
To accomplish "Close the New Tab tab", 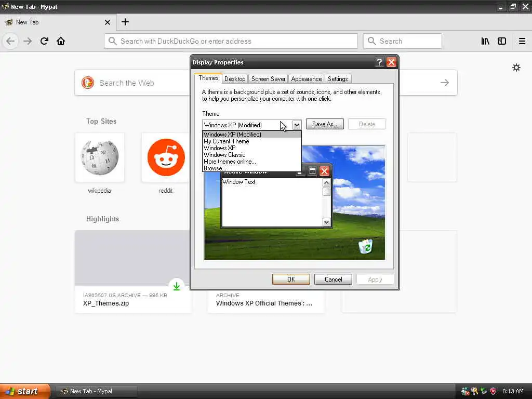I will coord(107,22).
